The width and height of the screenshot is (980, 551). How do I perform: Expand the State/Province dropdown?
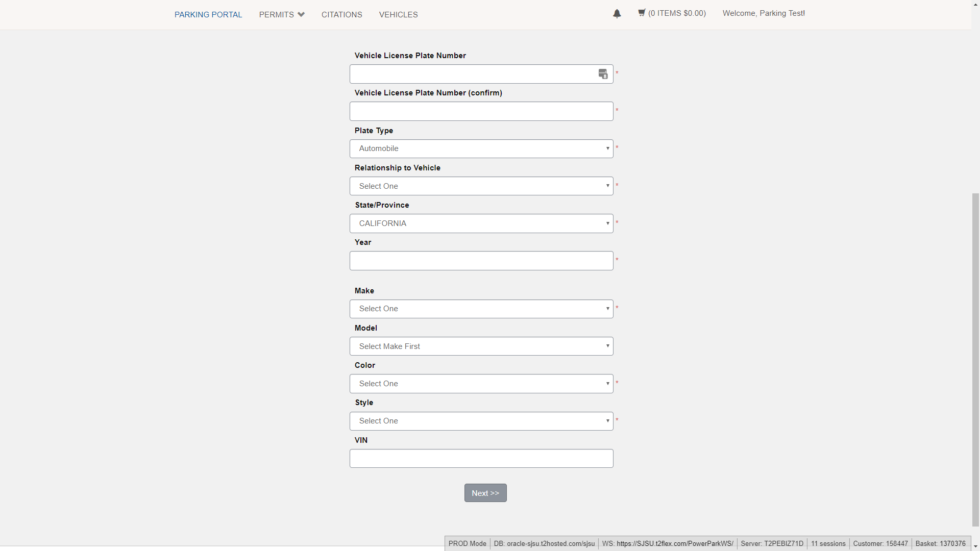tap(481, 223)
